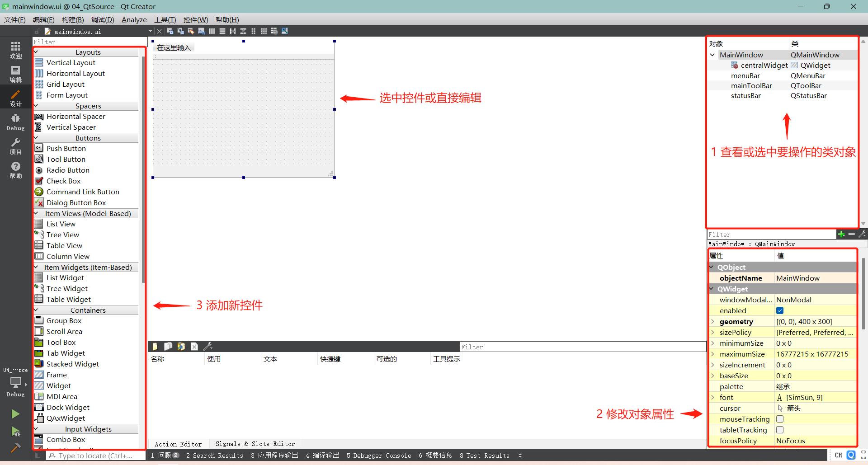Click the Adjust Size toolbar icon
The image size is (868, 465).
[x=284, y=31]
